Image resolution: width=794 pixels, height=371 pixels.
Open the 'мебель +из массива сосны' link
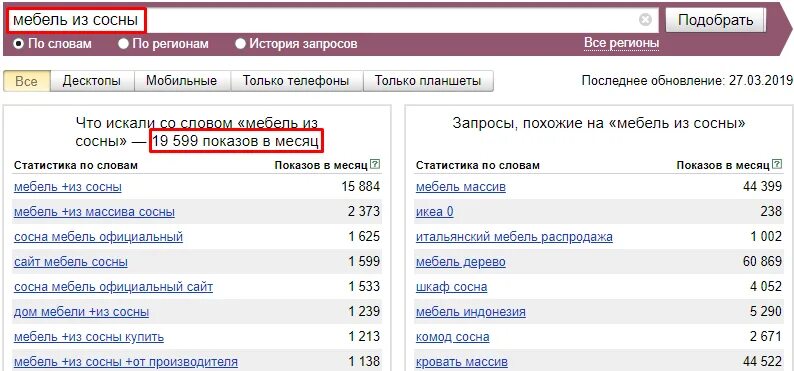94,212
